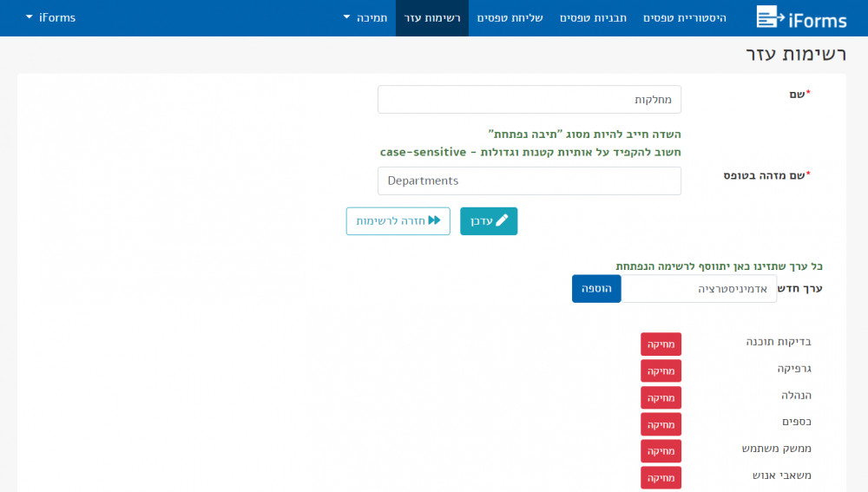Delete the גרפיקה list entry

coord(661,371)
